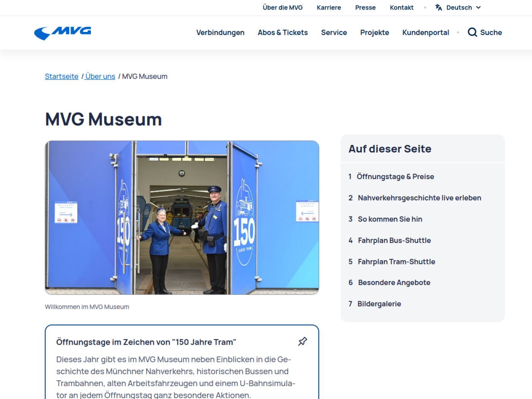Open the Projekte menu

(375, 33)
